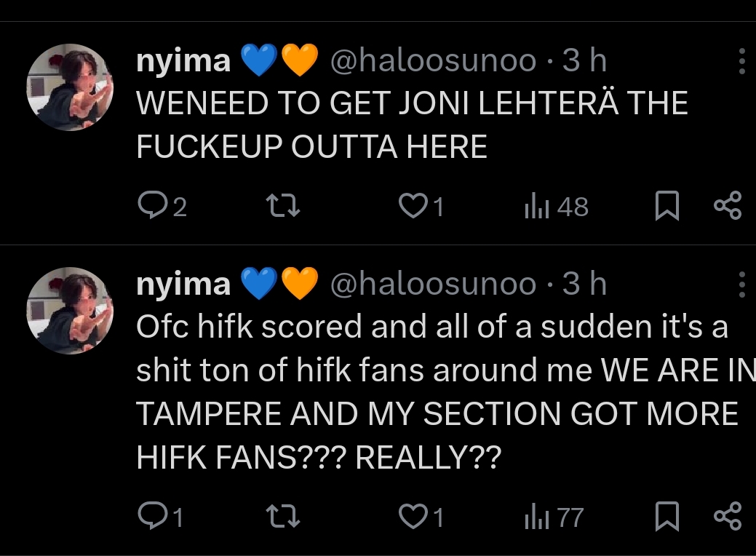Open @haloosunoo handle on first tweet

click(x=434, y=62)
